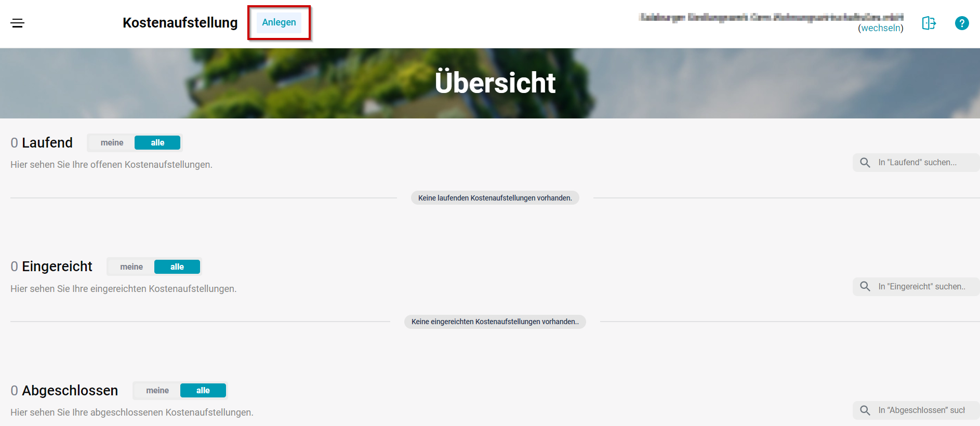
Task: Click the magnifier icon in Laufend search
Action: click(865, 163)
